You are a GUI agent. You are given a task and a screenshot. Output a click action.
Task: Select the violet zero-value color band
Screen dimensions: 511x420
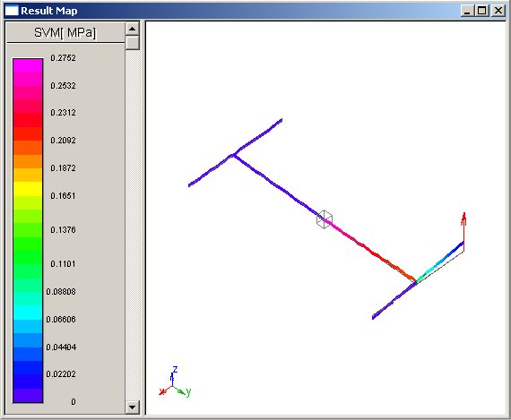[28, 395]
